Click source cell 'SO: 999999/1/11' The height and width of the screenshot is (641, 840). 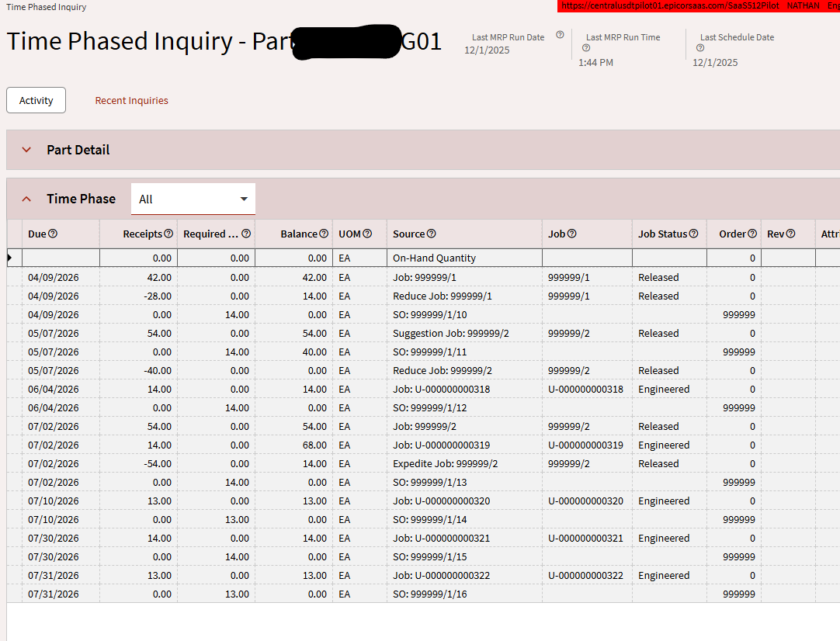click(x=464, y=352)
